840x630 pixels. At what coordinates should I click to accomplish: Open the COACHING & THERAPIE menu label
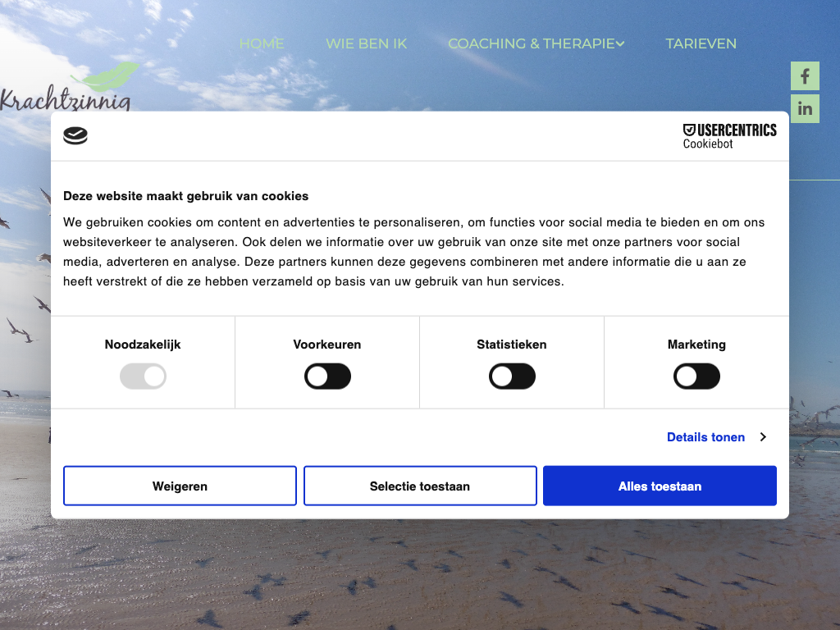[531, 43]
